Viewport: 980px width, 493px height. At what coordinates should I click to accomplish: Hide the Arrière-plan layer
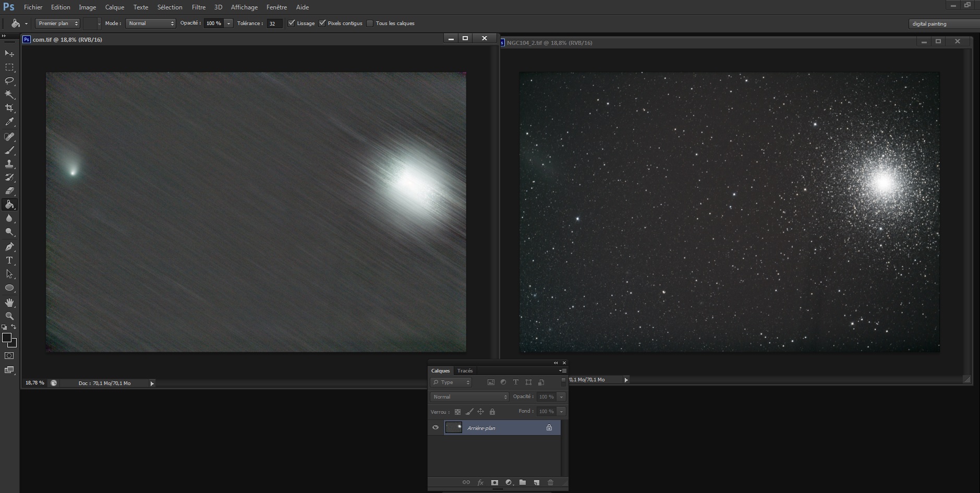pyautogui.click(x=435, y=427)
